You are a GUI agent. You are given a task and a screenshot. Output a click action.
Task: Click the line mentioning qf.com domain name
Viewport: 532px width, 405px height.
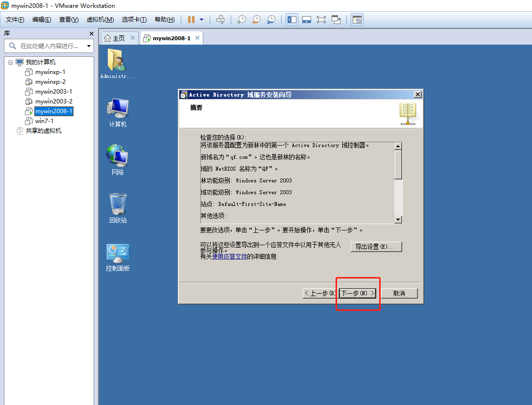(255, 157)
